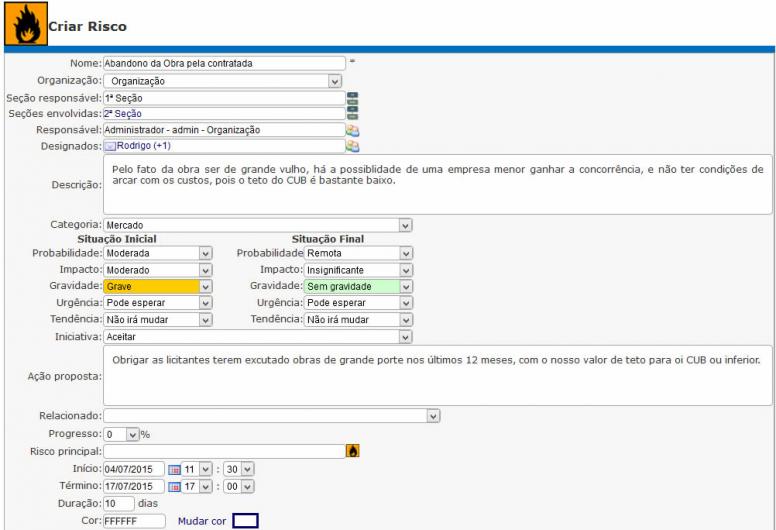This screenshot has width=776, height=530.
Task: Open the Progresso percentage dropdown
Action: (x=132, y=435)
